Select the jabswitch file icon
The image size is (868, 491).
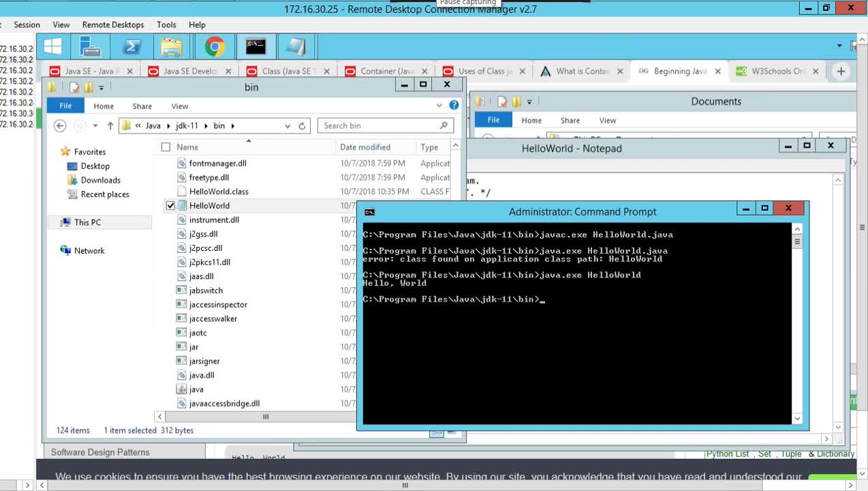pos(181,291)
